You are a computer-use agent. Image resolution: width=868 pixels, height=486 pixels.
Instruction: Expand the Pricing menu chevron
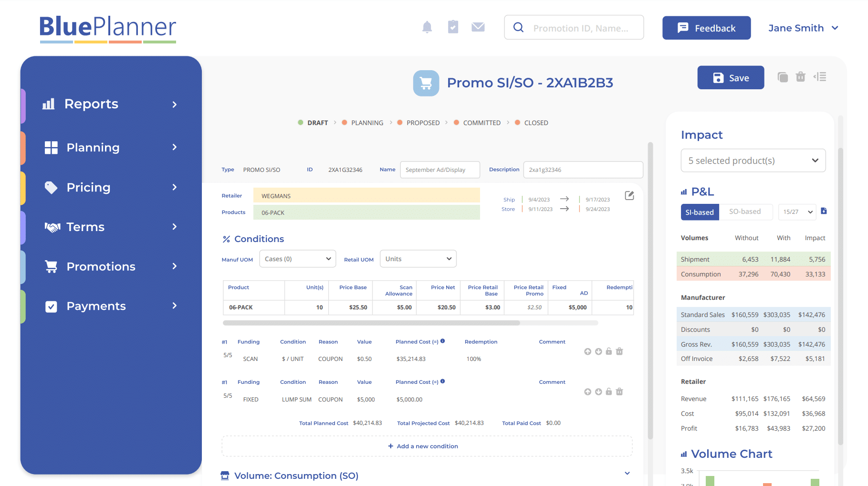[175, 187]
